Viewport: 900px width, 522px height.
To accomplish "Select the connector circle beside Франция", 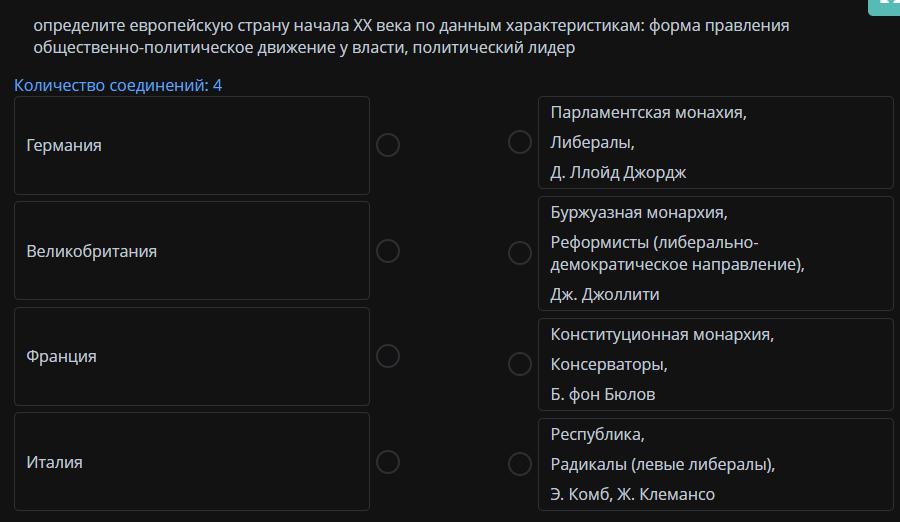I will [x=388, y=356].
